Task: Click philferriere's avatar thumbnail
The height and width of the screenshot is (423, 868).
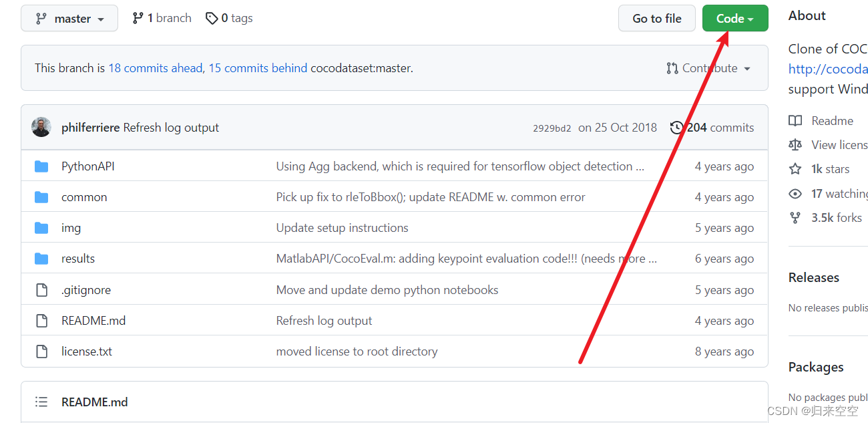Action: tap(41, 127)
